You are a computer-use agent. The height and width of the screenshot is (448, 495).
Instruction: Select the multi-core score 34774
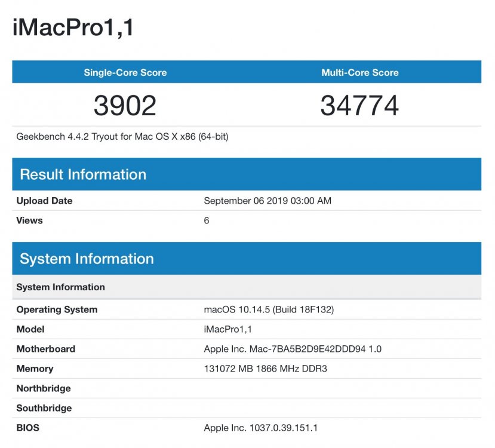pos(359,106)
